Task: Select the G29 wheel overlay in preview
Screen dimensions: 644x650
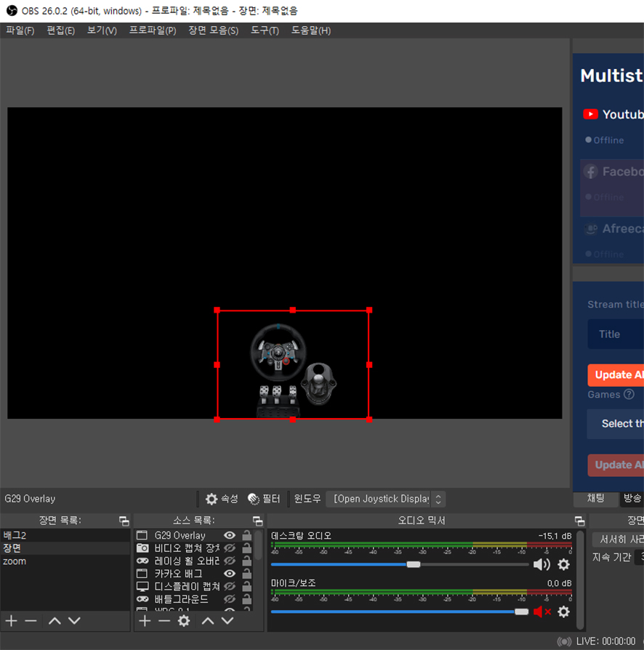Action: [293, 365]
